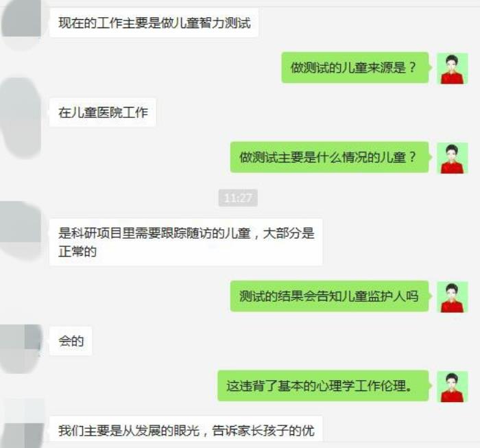Click blurred contact avatar next to 会的
This screenshot has height=448, width=480.
click(20, 349)
